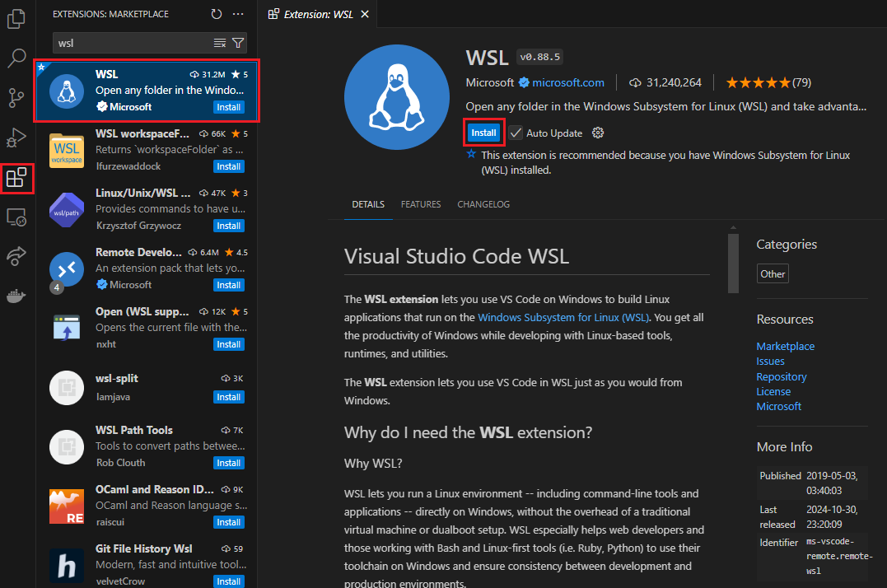Viewport: 887px width, 588px height.
Task: Open Remote Explorer view
Action: [16, 217]
